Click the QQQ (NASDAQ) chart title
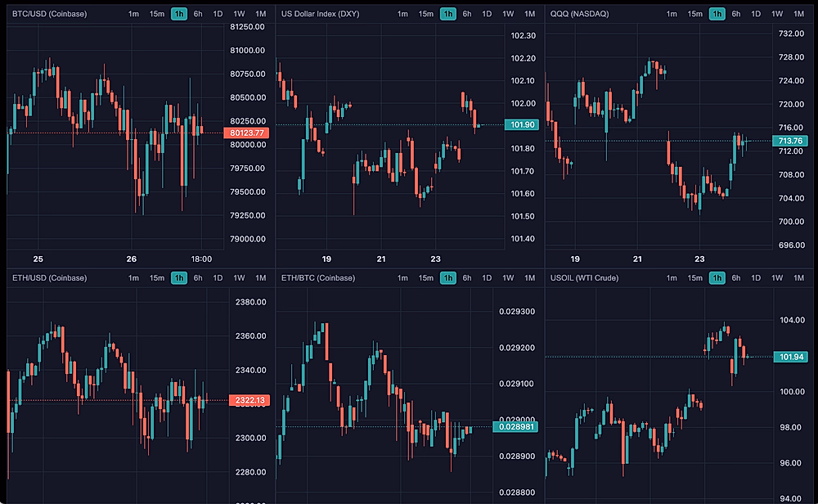Screen dimensions: 818x504 (580, 14)
